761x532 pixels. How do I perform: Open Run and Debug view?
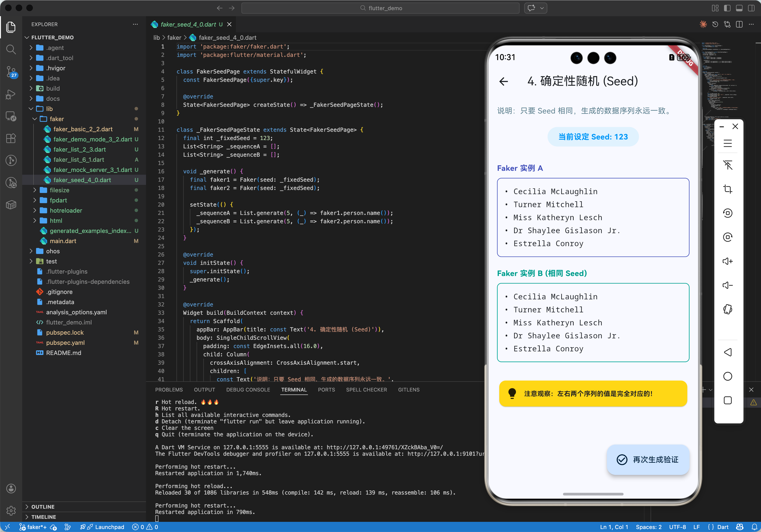pyautogui.click(x=11, y=94)
